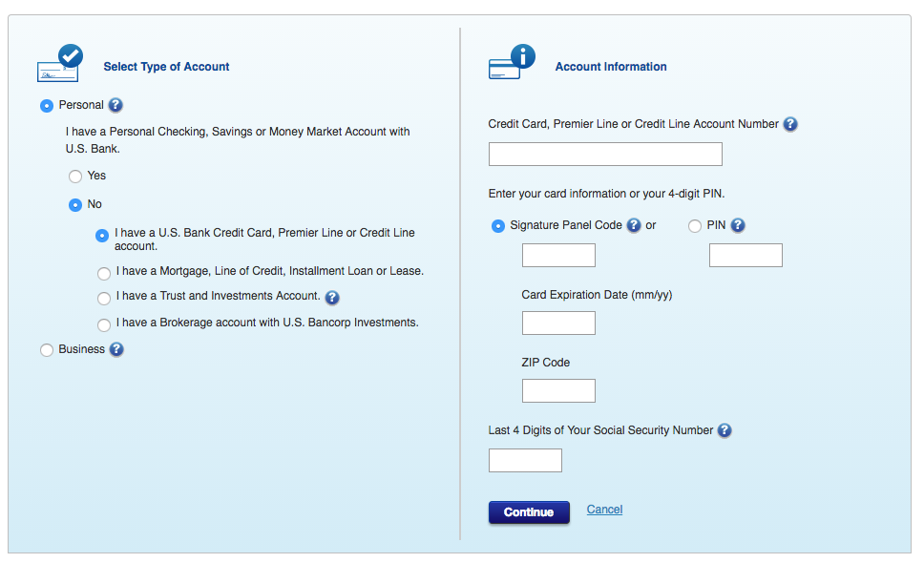This screenshot has height=563, width=924.
Task: Select Mortgage, Line of Credit option
Action: point(104,273)
